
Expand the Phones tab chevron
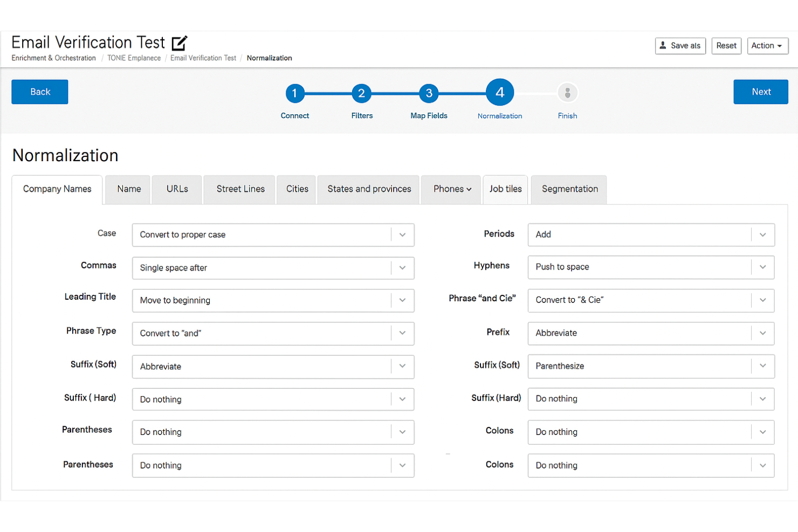click(468, 189)
